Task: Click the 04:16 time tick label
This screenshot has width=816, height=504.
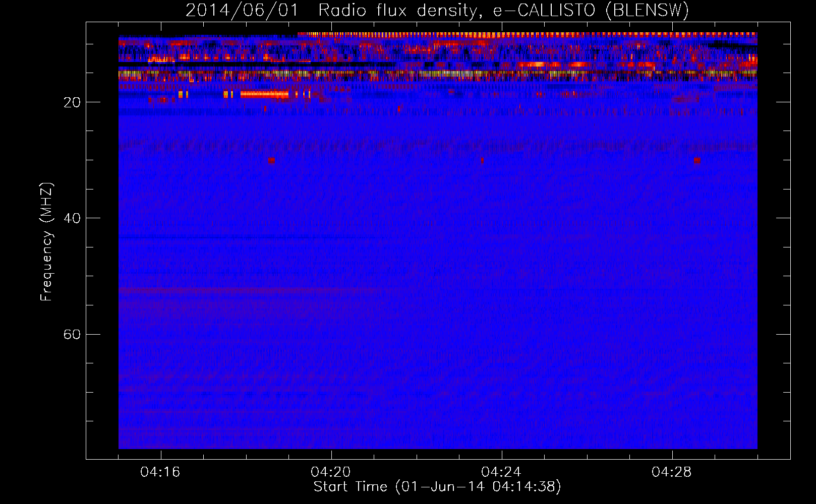Action: coord(160,472)
